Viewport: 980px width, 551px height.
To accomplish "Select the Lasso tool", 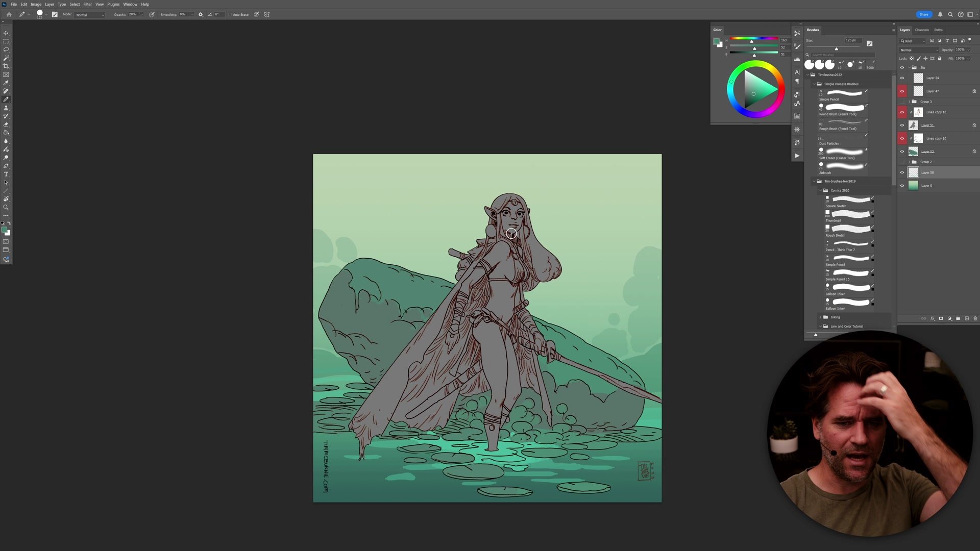I will pos(6,49).
